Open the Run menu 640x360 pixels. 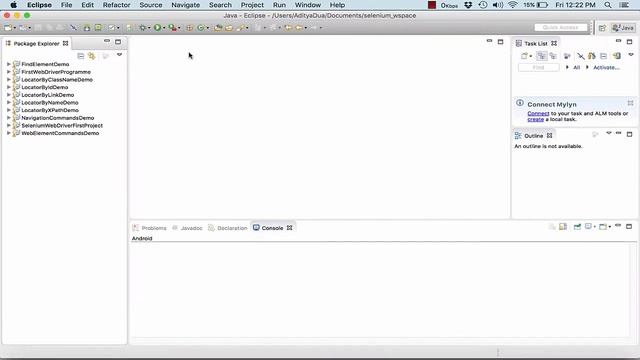279,5
